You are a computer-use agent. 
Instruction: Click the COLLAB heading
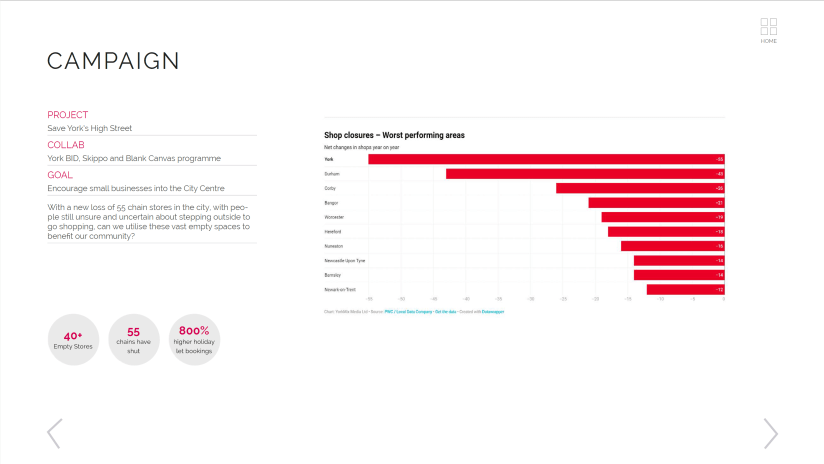(66, 145)
